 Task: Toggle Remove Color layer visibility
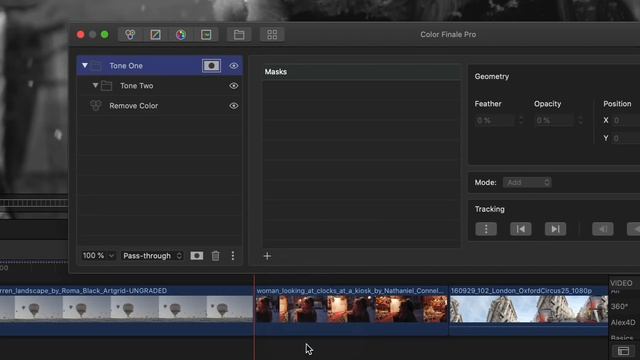click(233, 106)
